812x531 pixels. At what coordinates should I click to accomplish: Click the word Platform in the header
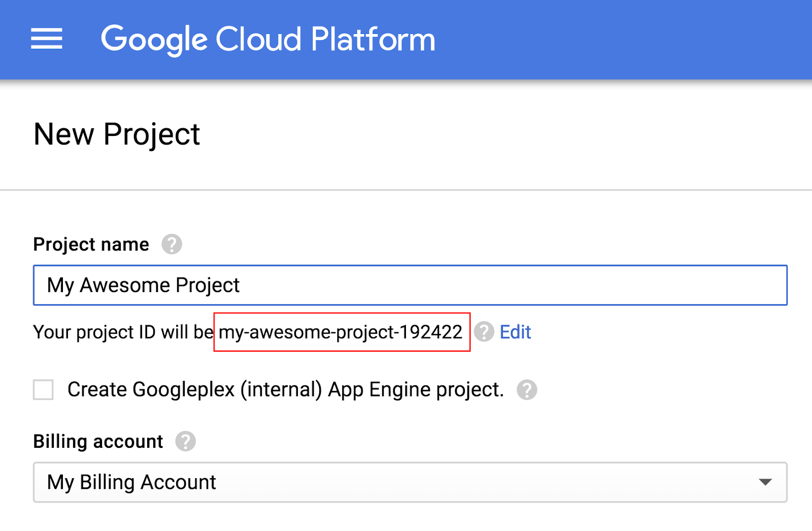tap(373, 39)
